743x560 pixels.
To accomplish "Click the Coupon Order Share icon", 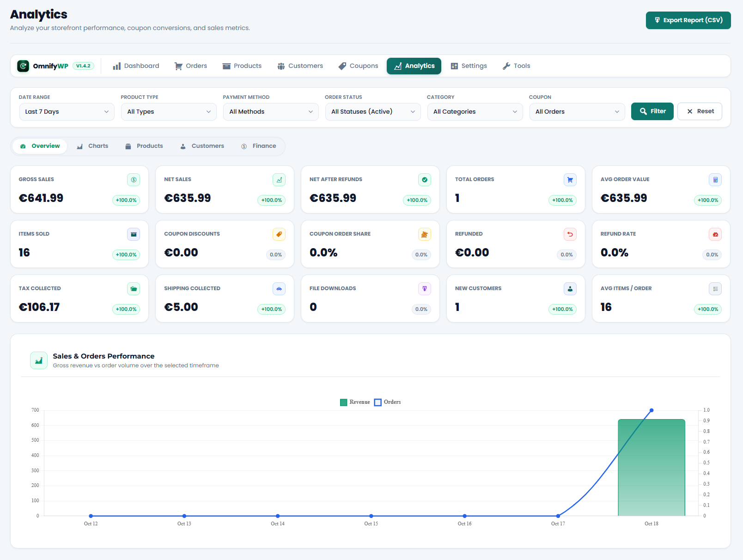I will [425, 234].
